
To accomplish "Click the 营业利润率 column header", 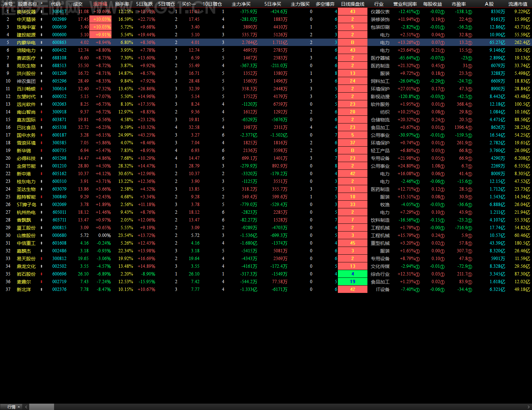I will [405, 4].
